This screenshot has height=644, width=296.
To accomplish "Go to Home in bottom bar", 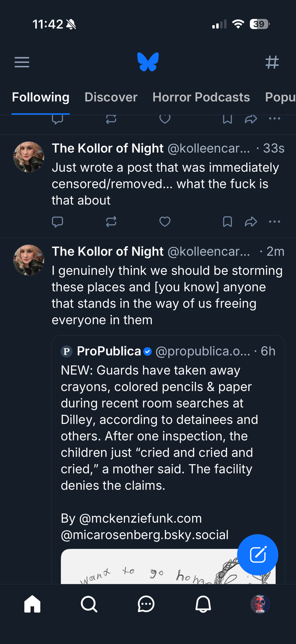I will pyautogui.click(x=32, y=604).
